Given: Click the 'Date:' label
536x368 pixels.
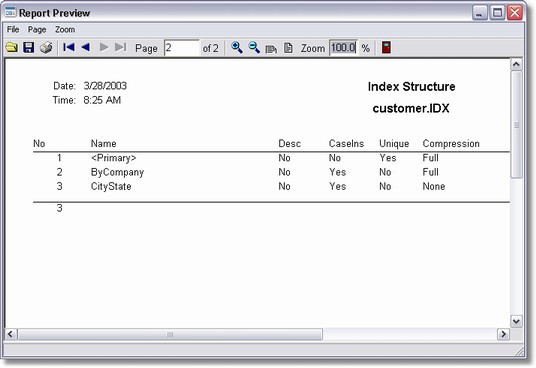Looking at the screenshot, I should coord(64,86).
